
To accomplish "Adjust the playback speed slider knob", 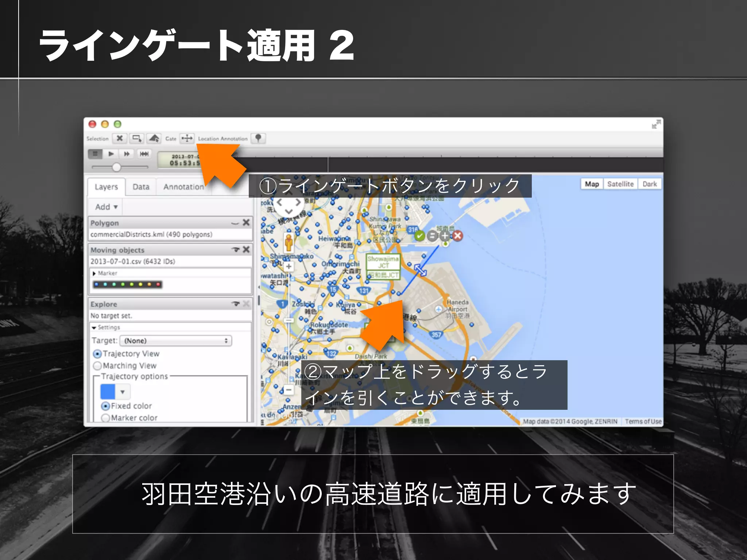I will pyautogui.click(x=116, y=167).
